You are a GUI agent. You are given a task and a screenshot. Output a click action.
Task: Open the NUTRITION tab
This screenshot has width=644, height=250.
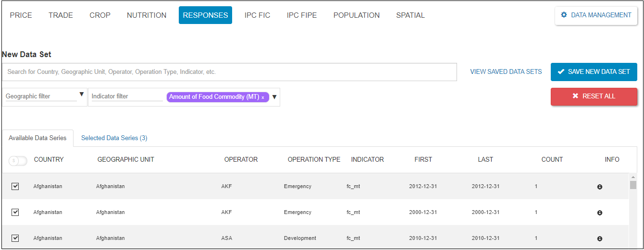point(147,15)
